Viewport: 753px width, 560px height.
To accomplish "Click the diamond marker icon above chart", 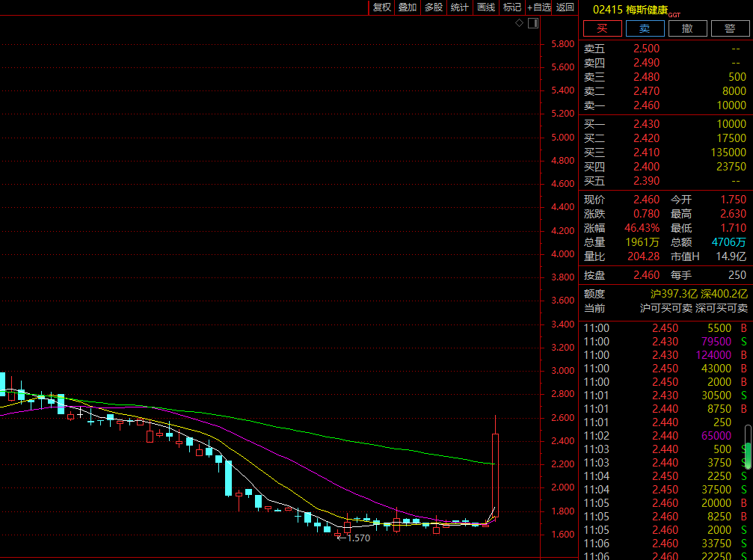I will 519,23.
